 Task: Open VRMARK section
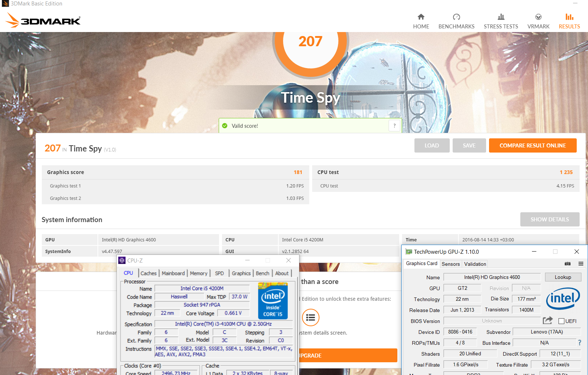pyautogui.click(x=539, y=21)
